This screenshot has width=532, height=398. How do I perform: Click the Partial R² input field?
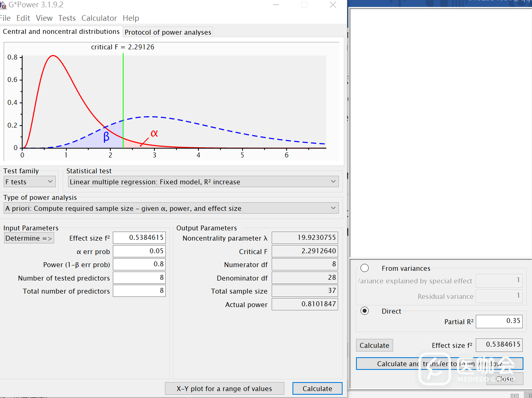499,321
